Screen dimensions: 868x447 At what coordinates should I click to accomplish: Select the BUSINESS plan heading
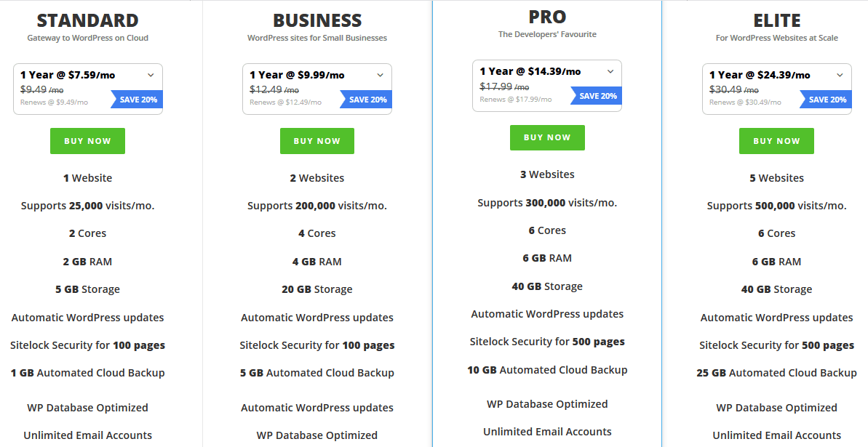(317, 20)
